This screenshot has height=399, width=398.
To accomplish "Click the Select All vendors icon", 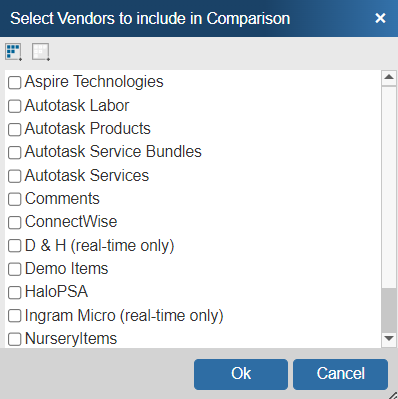I will pyautogui.click(x=14, y=52).
